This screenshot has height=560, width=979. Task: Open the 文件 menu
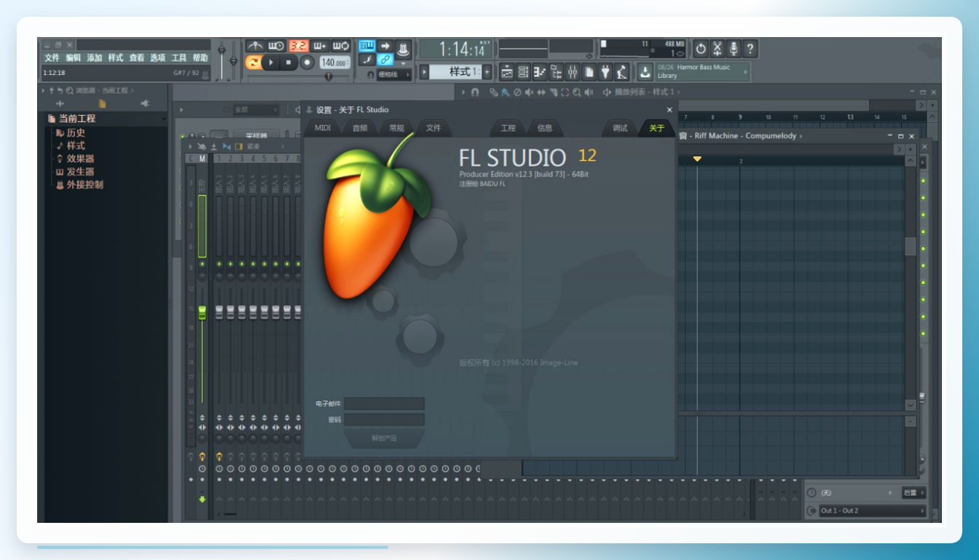click(52, 58)
